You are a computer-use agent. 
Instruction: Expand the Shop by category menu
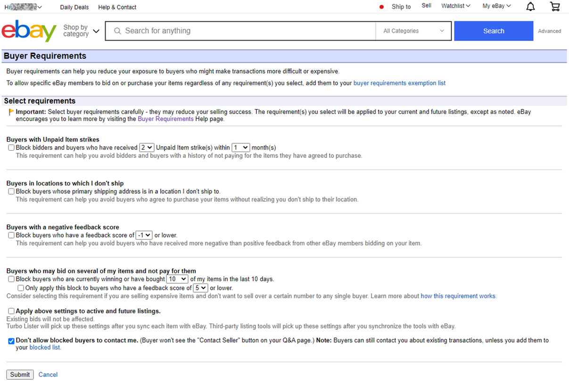pos(81,31)
